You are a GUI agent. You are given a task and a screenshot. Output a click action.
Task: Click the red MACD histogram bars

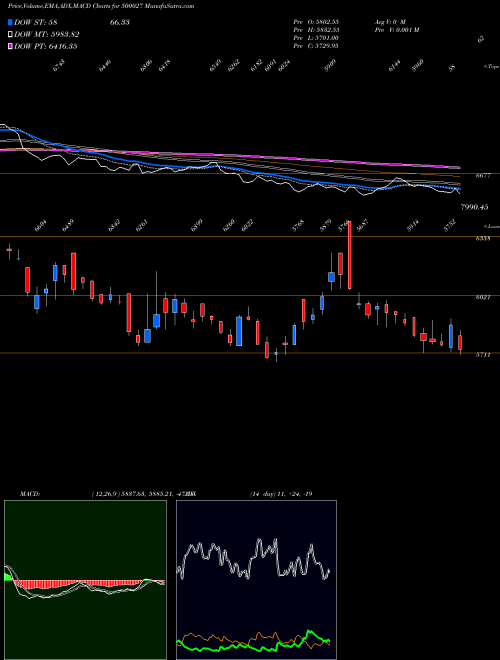[x=80, y=584]
